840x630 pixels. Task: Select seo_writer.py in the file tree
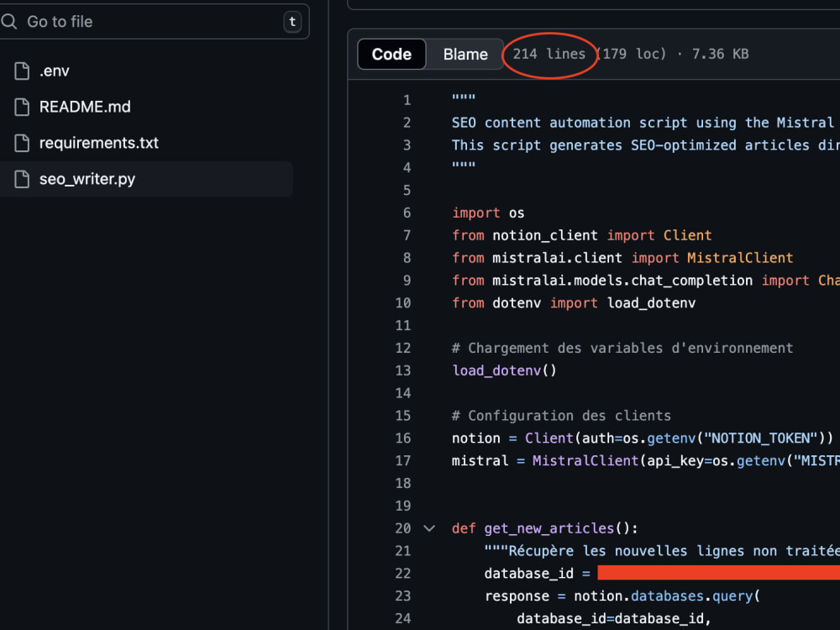145,179
